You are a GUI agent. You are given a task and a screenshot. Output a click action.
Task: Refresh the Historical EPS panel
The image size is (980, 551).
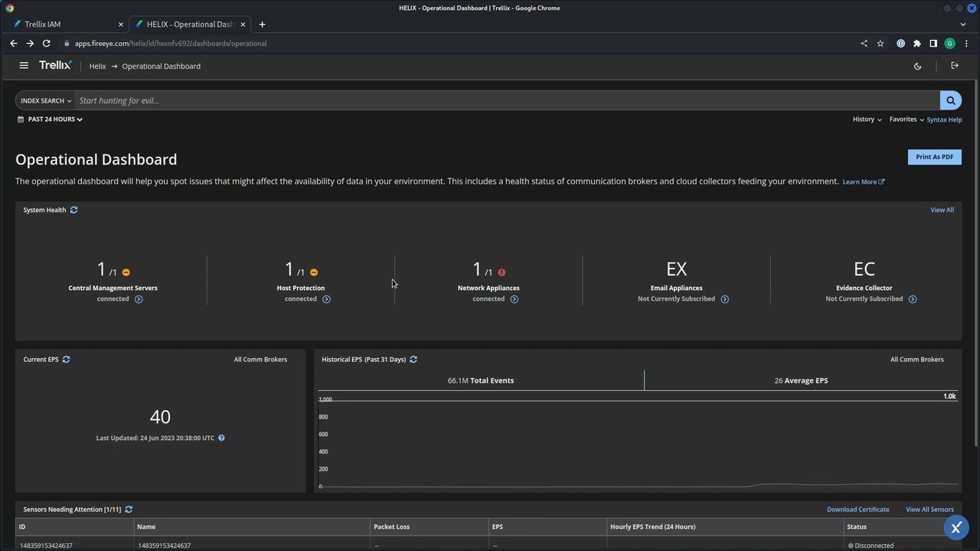[413, 360]
